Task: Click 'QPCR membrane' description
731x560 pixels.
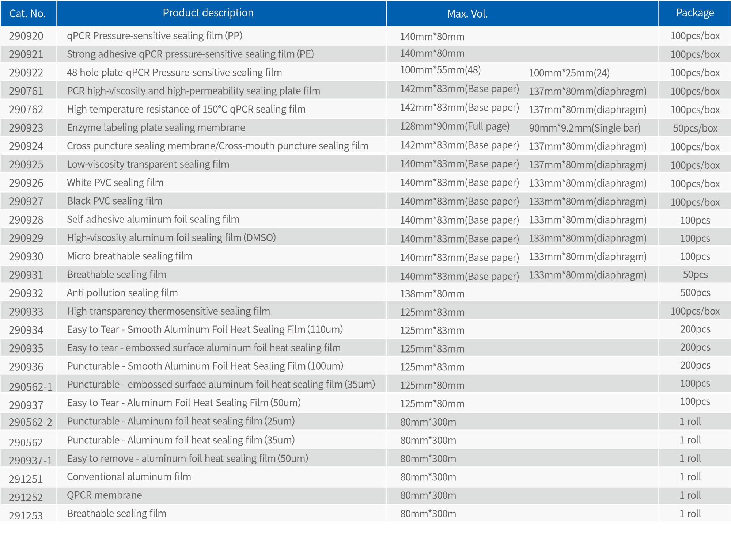Action: point(104,495)
